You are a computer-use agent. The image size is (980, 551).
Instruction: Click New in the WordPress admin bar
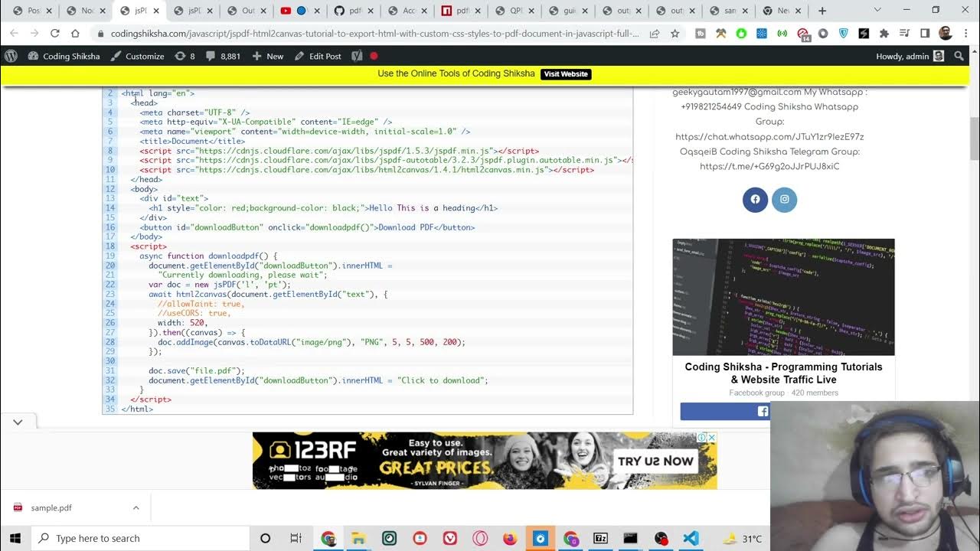point(267,56)
